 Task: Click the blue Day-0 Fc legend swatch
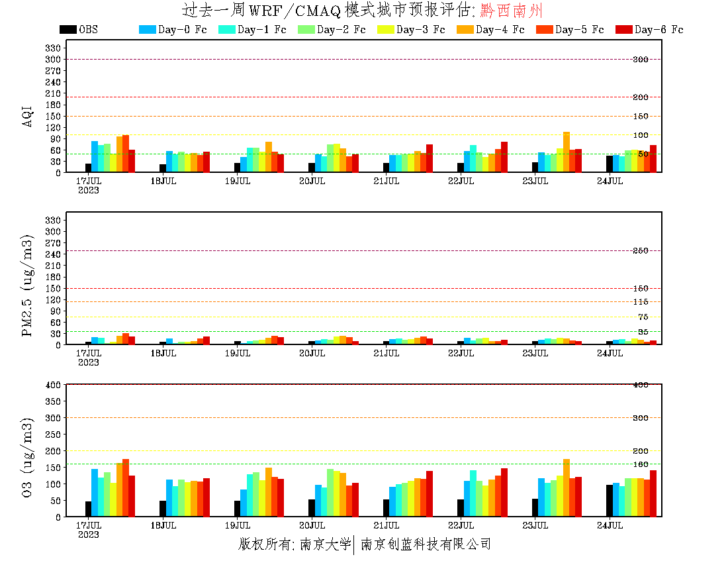(x=147, y=29)
